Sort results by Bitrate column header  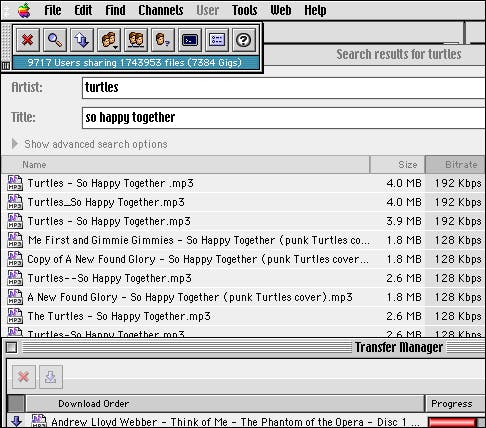pos(455,165)
